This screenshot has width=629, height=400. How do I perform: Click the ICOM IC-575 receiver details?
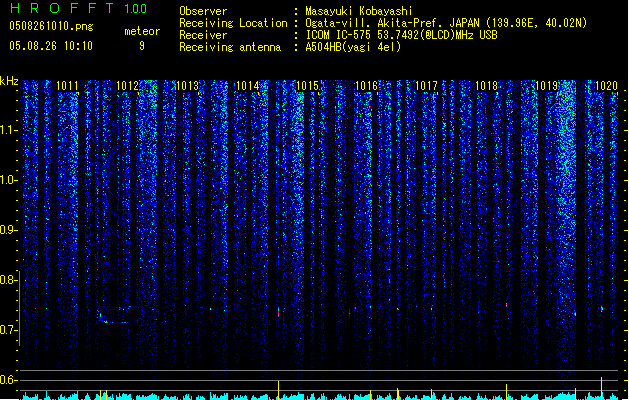click(401, 35)
